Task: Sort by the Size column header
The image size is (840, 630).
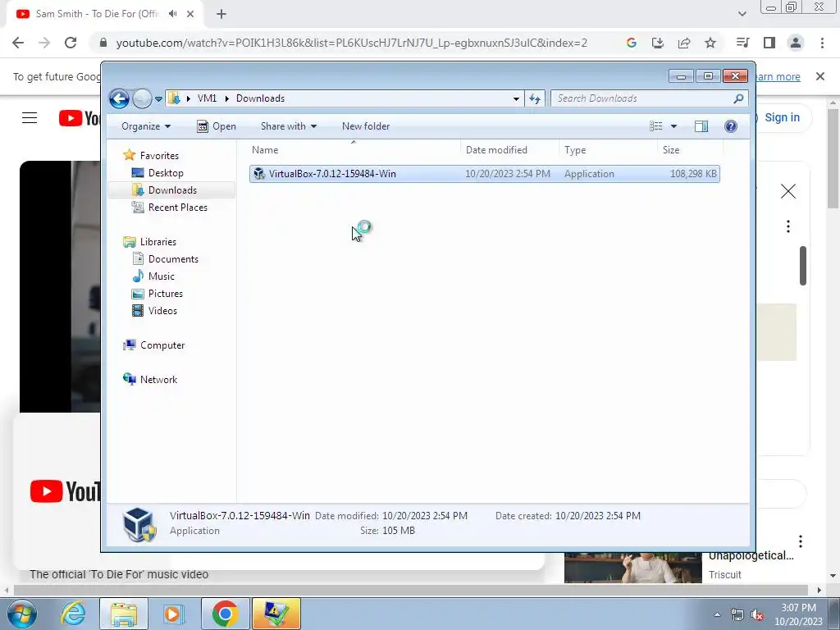Action: click(x=690, y=150)
